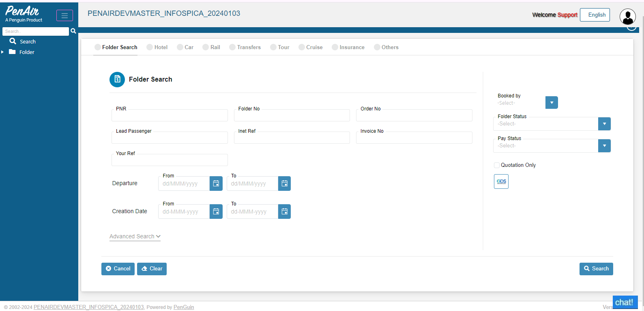Click the hamburger menu icon
This screenshot has height=311, width=644.
(64, 16)
